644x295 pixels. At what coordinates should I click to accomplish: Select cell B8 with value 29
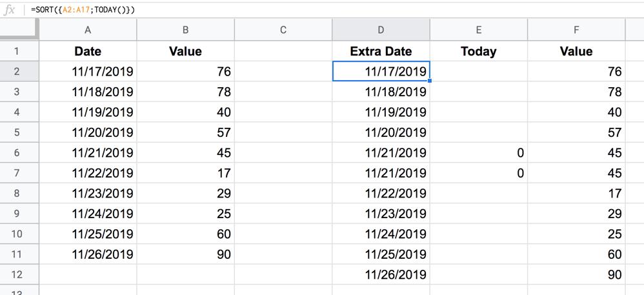186,194
